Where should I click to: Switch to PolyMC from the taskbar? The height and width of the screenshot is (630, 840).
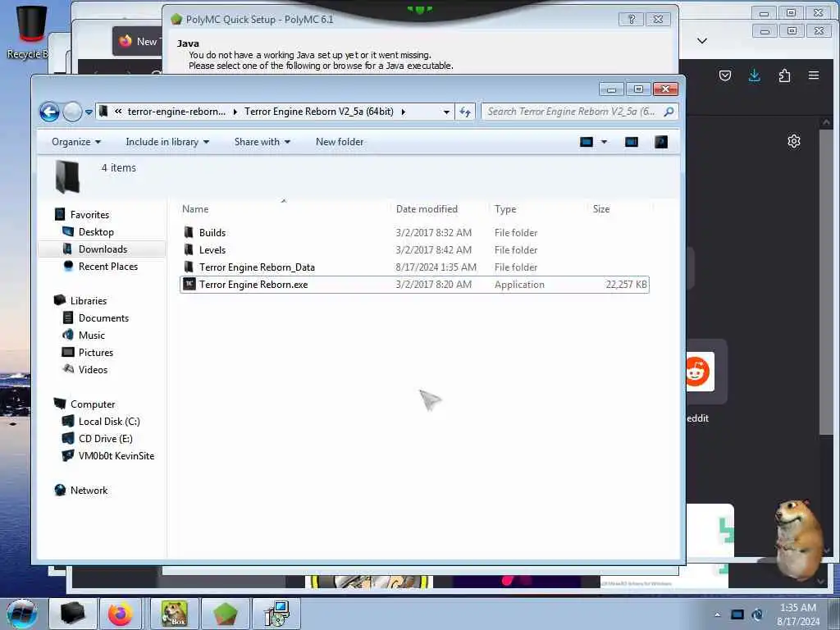click(x=226, y=614)
